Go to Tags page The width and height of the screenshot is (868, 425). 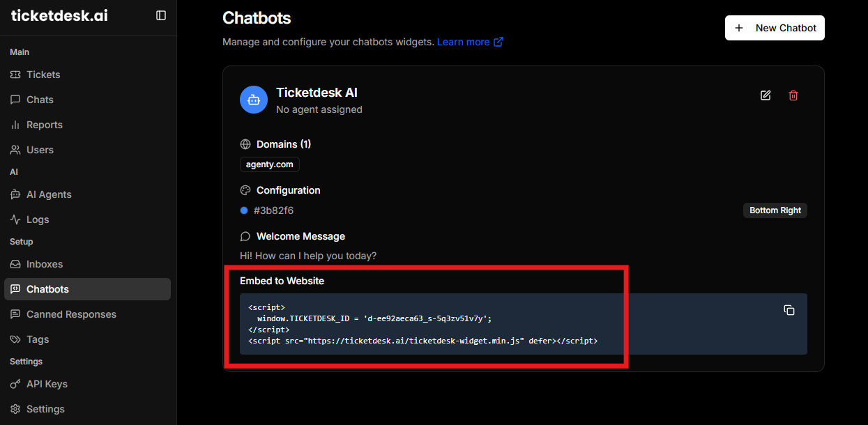click(87, 339)
